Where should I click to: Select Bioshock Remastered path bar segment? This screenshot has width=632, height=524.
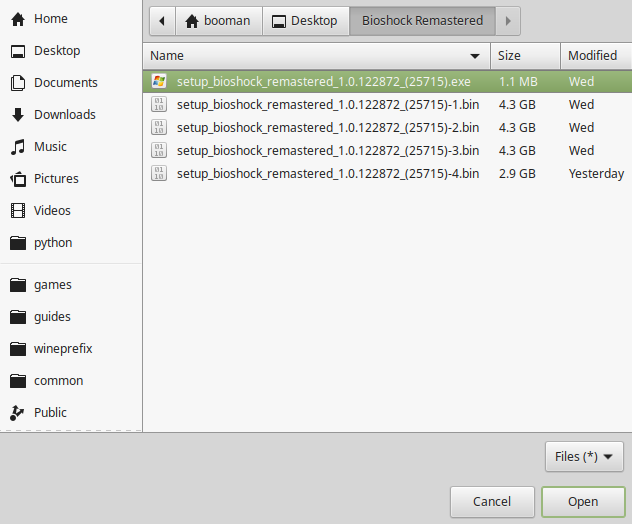click(422, 21)
